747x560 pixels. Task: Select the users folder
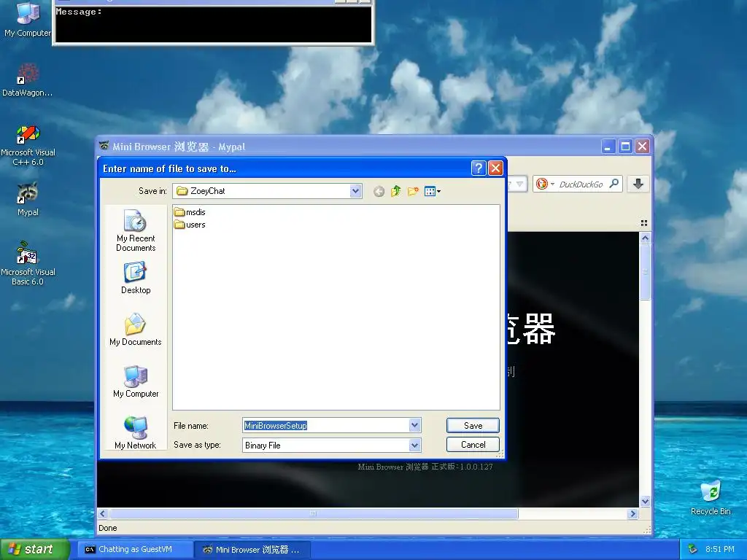(x=190, y=225)
